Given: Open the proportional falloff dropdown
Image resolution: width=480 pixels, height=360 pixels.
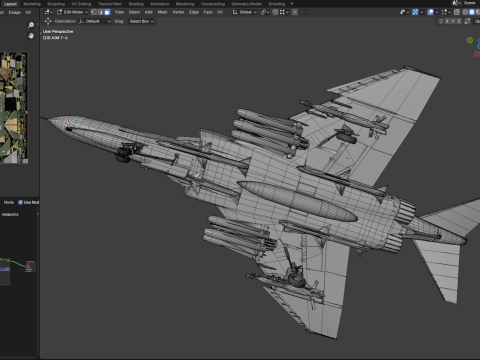Looking at the screenshot, I should [x=304, y=12].
